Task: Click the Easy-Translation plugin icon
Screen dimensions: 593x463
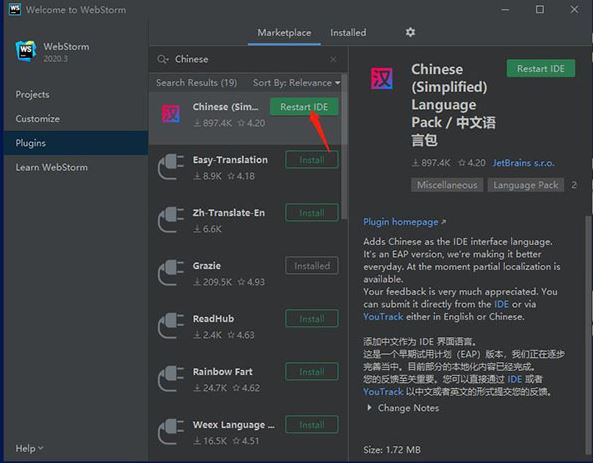Action: click(x=171, y=167)
